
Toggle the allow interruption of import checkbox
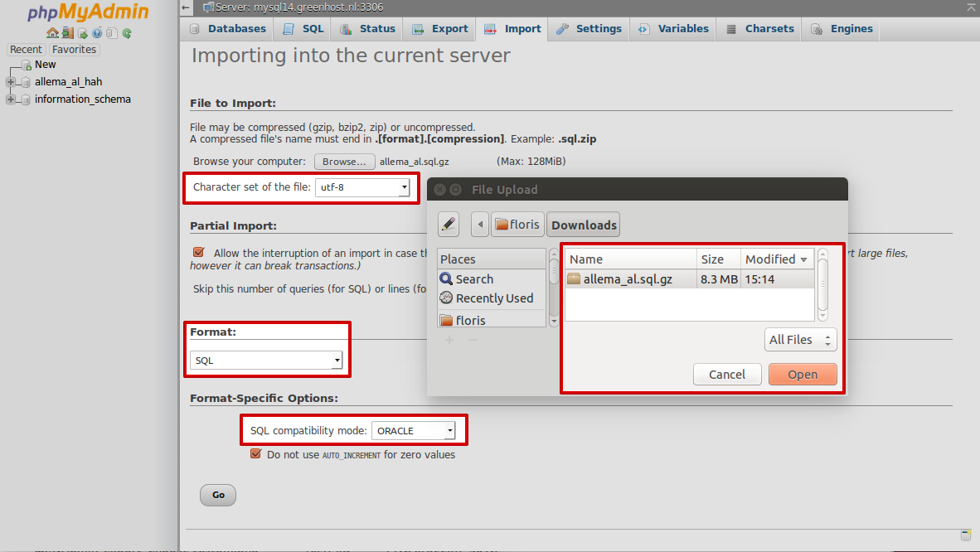[199, 252]
